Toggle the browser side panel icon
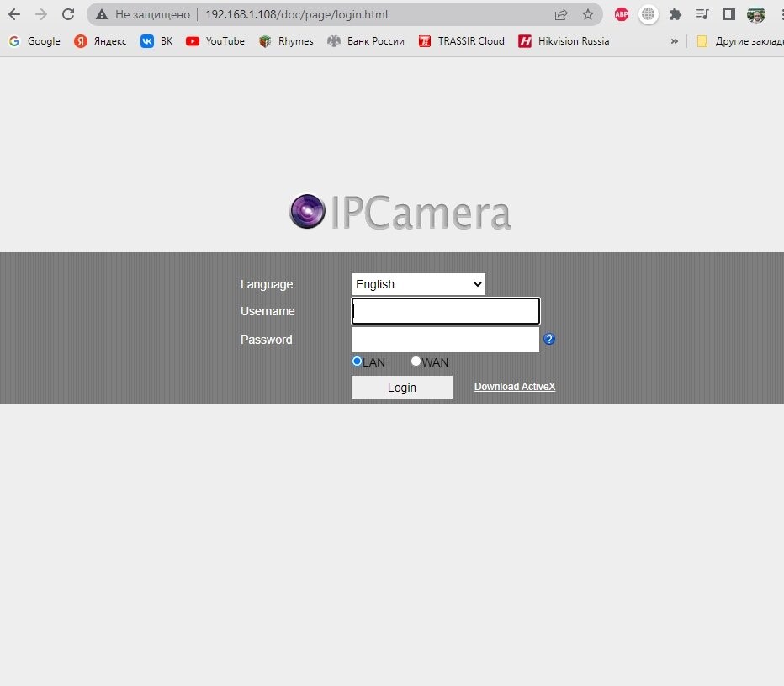This screenshot has width=784, height=686. 729,14
